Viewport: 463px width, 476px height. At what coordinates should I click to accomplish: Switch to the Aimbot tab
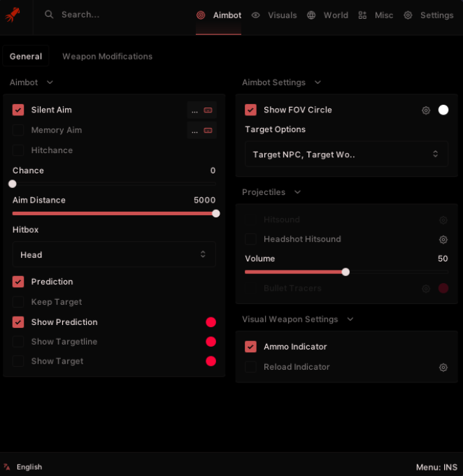(x=219, y=15)
